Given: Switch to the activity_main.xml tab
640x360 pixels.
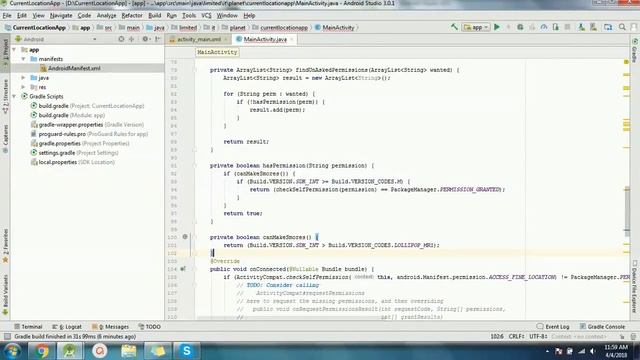Looking at the screenshot, I should click(x=199, y=39).
